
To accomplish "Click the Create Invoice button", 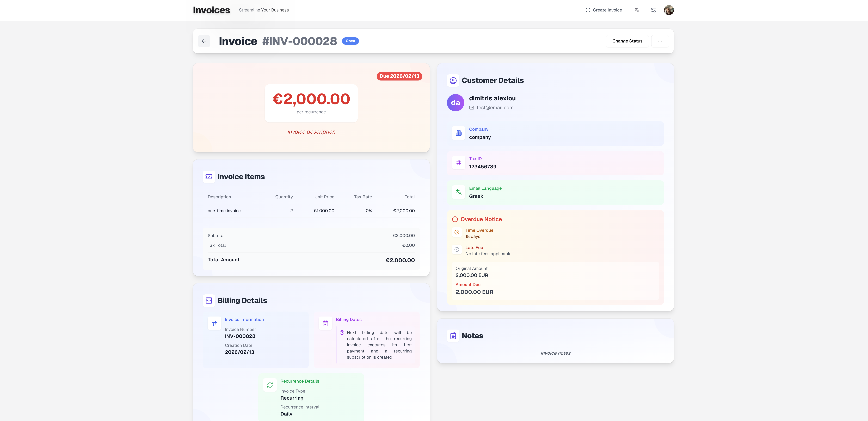I will [x=604, y=10].
